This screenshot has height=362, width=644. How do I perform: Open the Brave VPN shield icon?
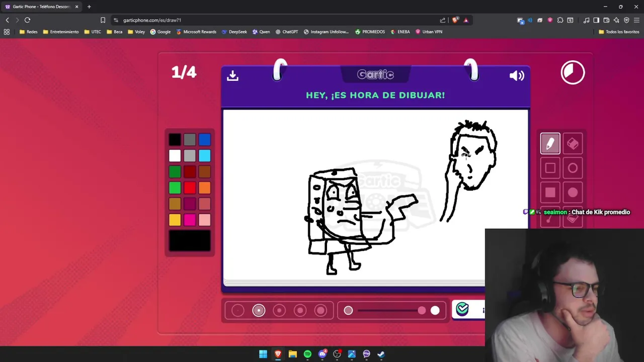(x=626, y=20)
